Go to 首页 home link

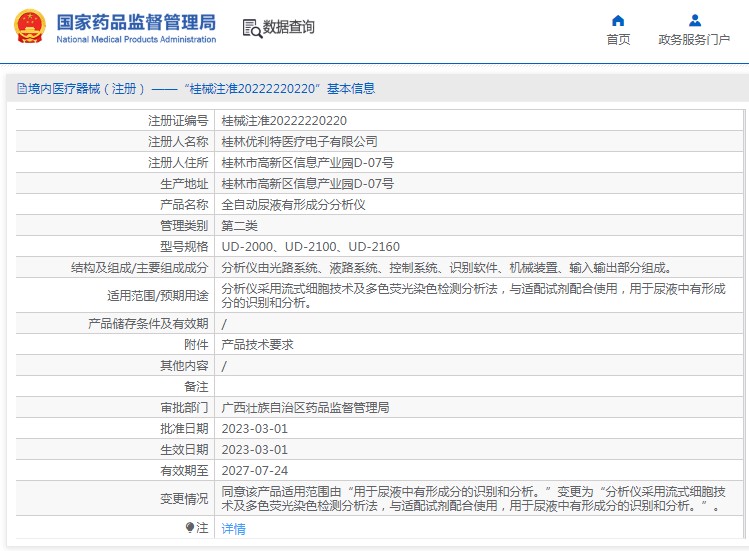[x=618, y=39]
